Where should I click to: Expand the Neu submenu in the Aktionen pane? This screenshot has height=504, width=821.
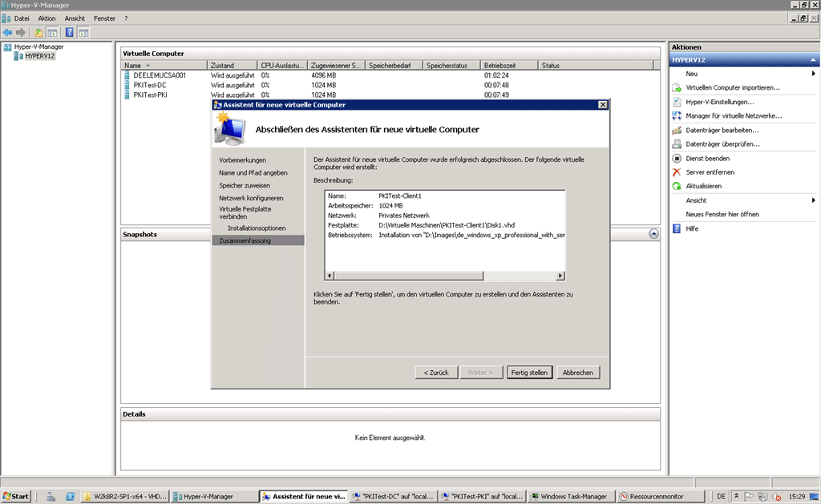click(x=813, y=74)
